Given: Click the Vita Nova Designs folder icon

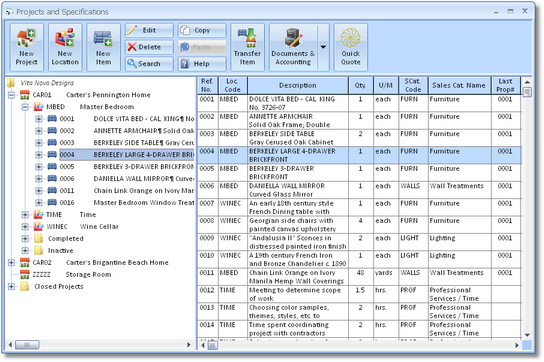Looking at the screenshot, I should coord(11,83).
